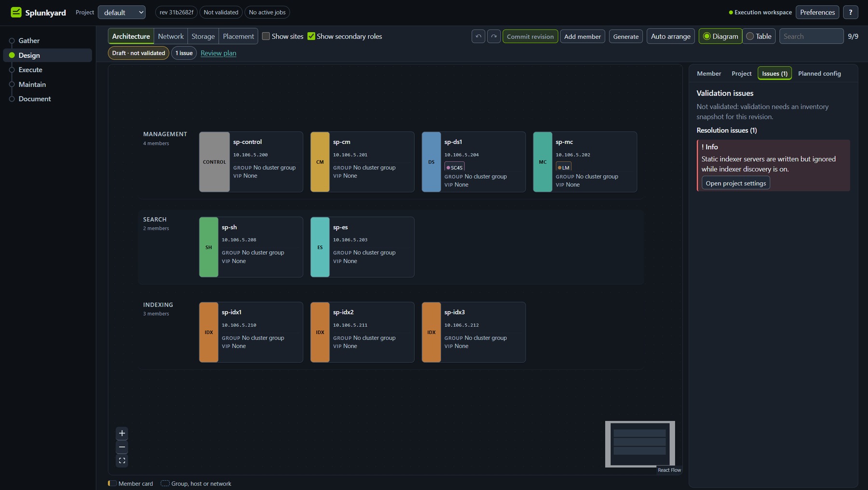Click Auto arrange button

(671, 36)
